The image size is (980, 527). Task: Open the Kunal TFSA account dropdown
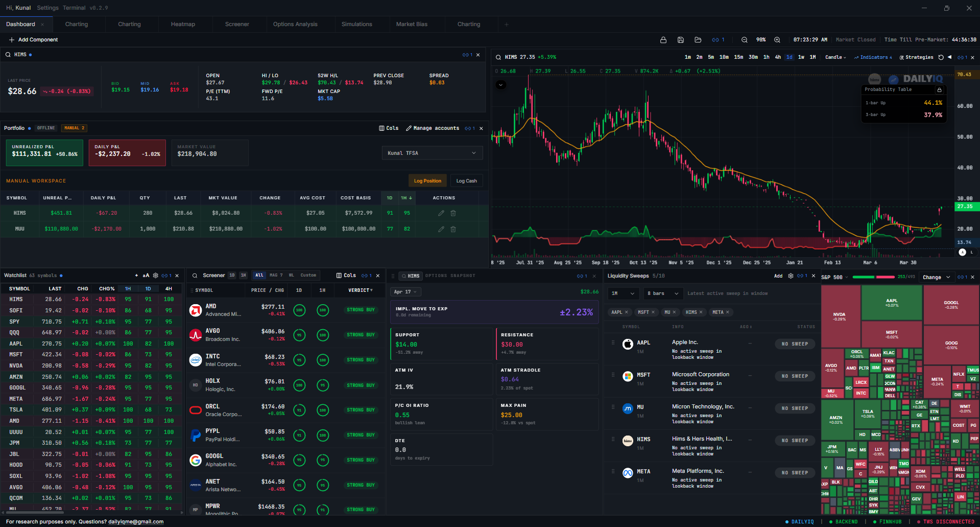(432, 153)
